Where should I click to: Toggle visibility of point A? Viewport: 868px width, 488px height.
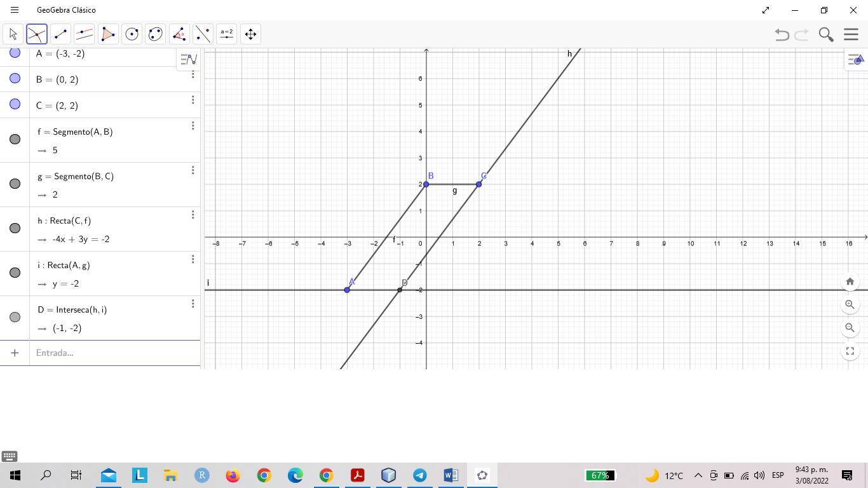[x=15, y=53]
